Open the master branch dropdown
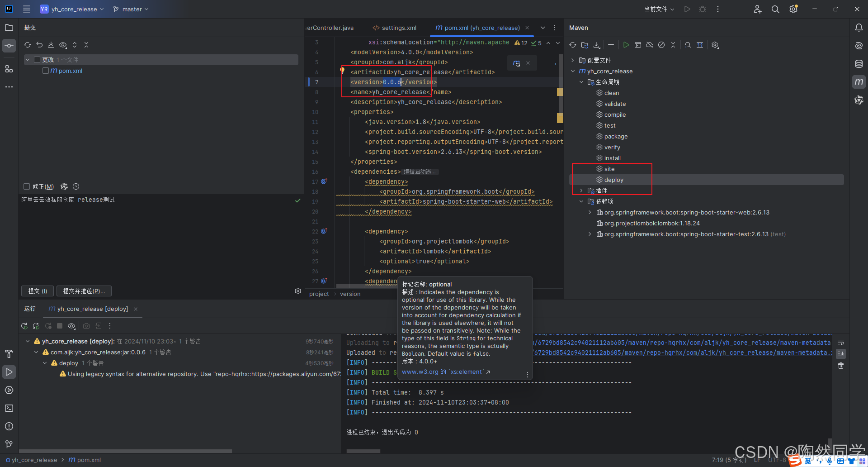The width and height of the screenshot is (868, 467). pyautogui.click(x=131, y=9)
